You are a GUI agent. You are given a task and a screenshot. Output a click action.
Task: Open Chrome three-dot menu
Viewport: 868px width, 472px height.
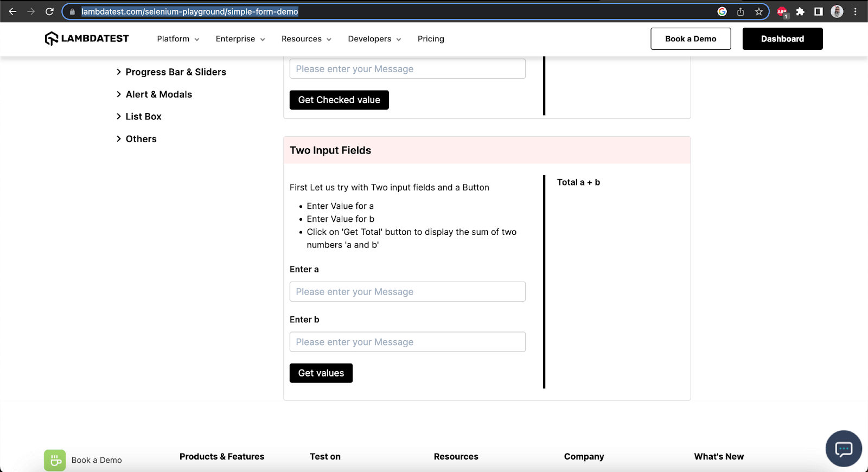coord(856,11)
